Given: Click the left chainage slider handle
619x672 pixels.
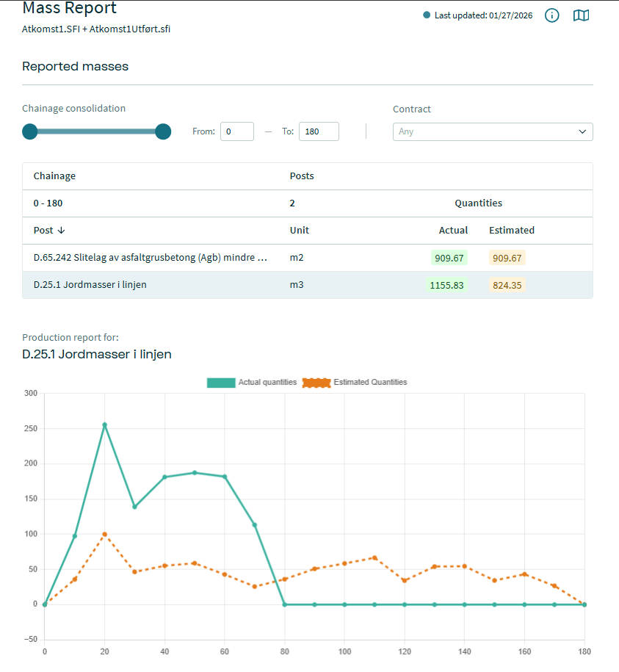Looking at the screenshot, I should (x=30, y=131).
